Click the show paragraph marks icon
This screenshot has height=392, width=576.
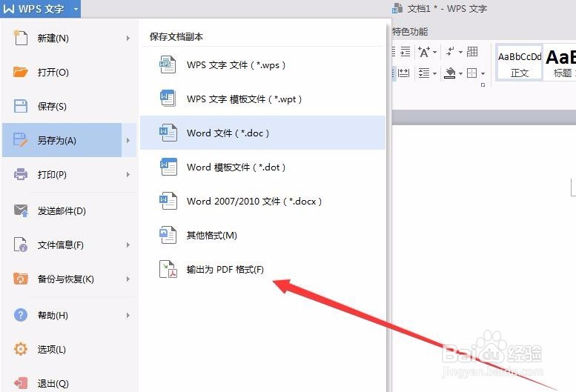tap(450, 52)
